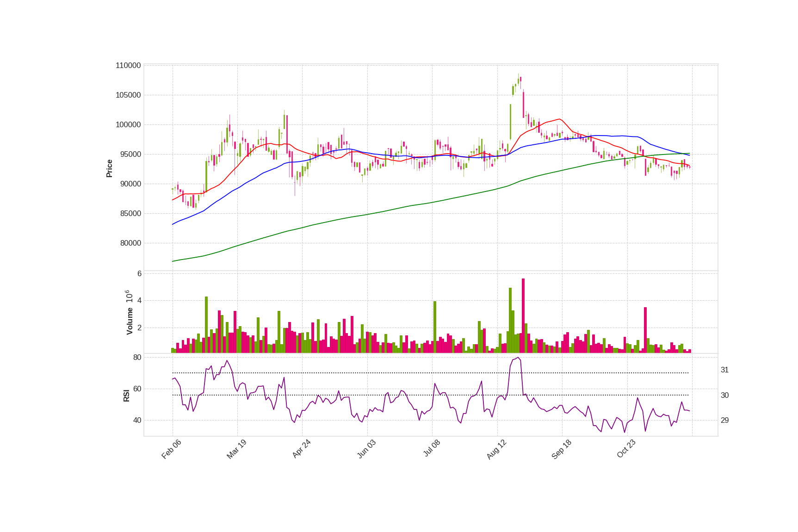Click the 85000 price axis label
798x532 pixels.
click(x=130, y=214)
